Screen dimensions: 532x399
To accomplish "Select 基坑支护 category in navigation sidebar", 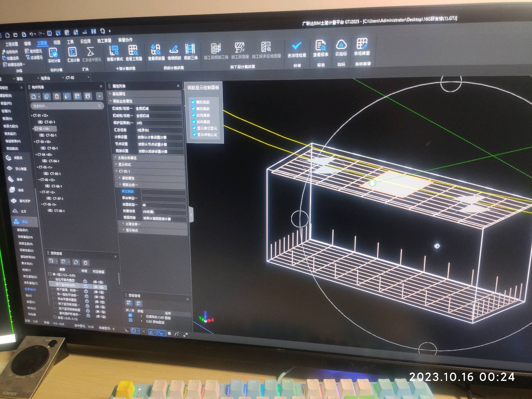I will 21,201.
